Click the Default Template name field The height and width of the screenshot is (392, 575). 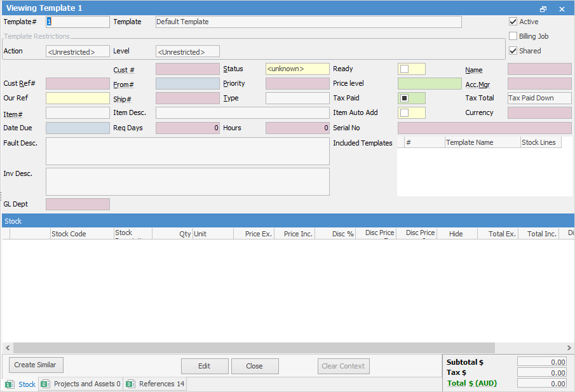click(308, 22)
